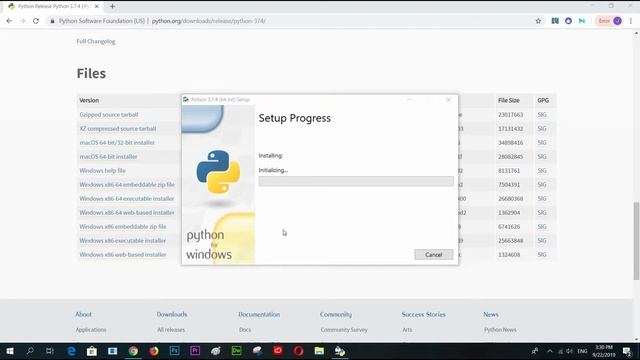Download Windows x86 embeddable zip file
Image resolution: width=640 pixels, height=360 pixels.
pos(123,227)
